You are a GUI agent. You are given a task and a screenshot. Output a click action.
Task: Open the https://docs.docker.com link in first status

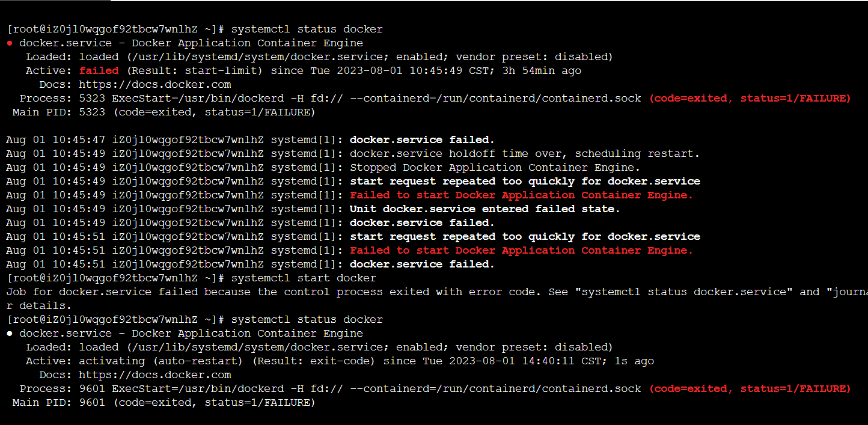pyautogui.click(x=155, y=85)
